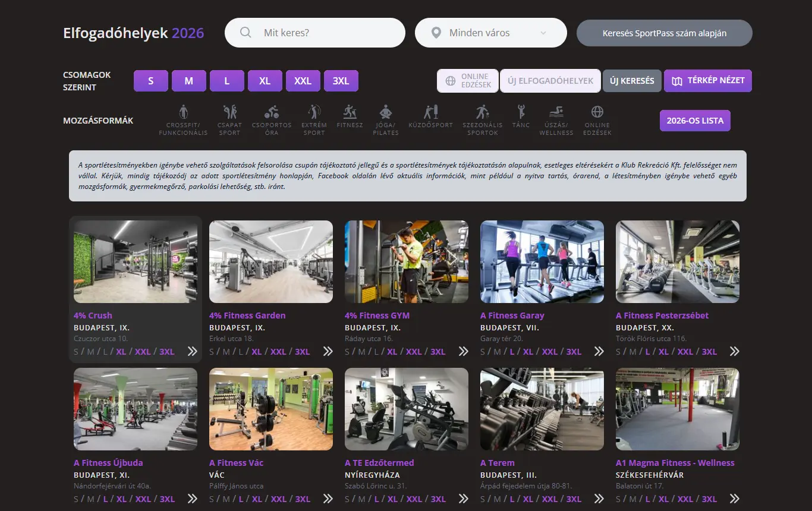Click the Elfogadóhelyek 2026 page title

[134, 33]
